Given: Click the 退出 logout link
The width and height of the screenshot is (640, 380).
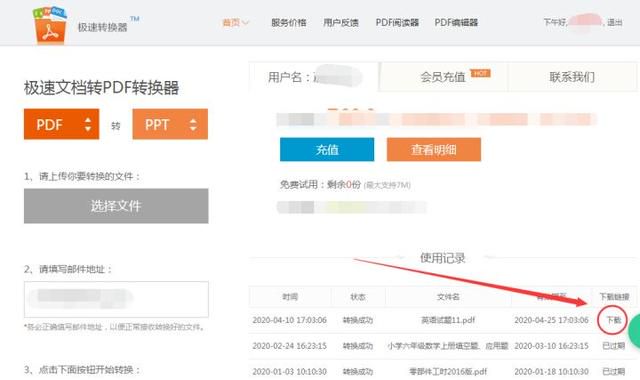Looking at the screenshot, I should coord(615,22).
